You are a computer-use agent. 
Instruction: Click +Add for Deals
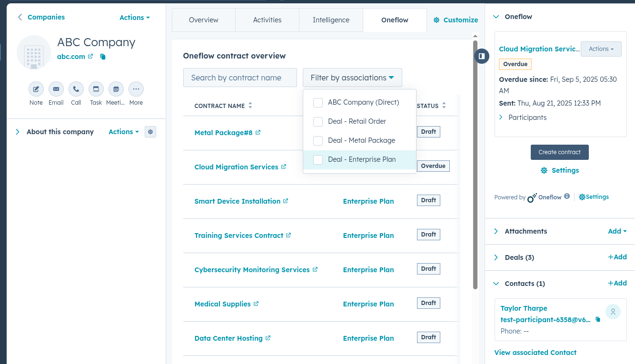(x=617, y=257)
